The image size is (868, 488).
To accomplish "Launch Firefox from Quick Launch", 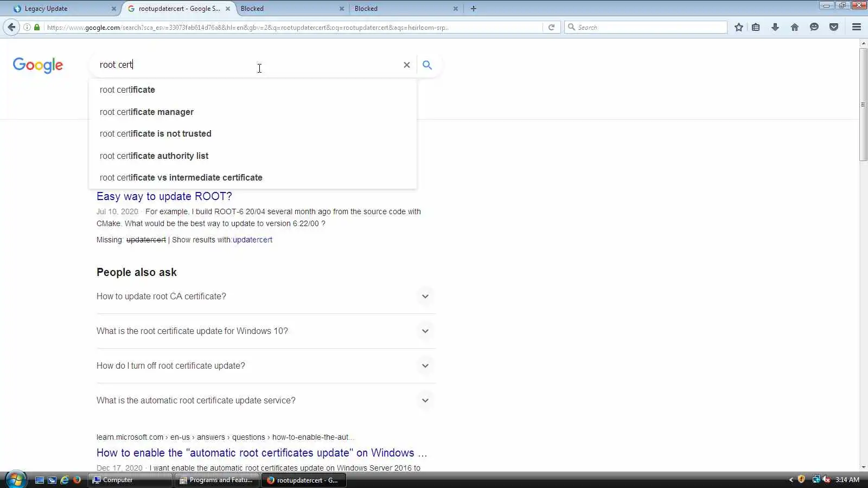I will (77, 480).
